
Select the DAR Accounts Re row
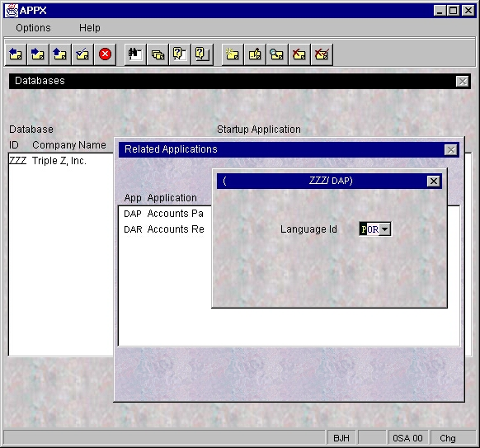point(164,229)
